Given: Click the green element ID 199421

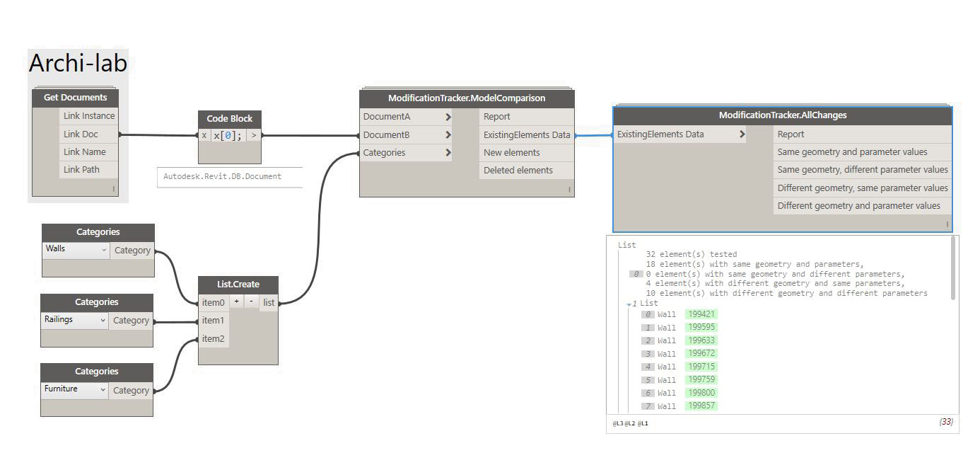Looking at the screenshot, I should (x=701, y=314).
